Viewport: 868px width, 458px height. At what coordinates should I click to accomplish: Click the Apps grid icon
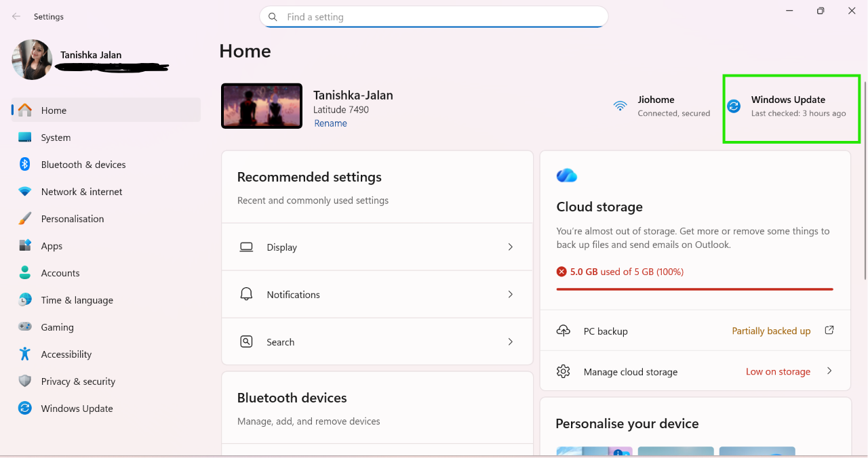(25, 245)
